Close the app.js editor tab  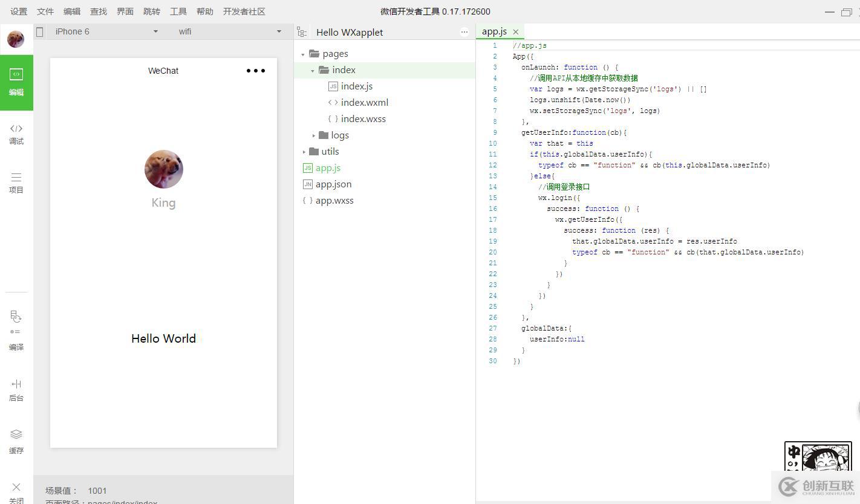point(516,32)
